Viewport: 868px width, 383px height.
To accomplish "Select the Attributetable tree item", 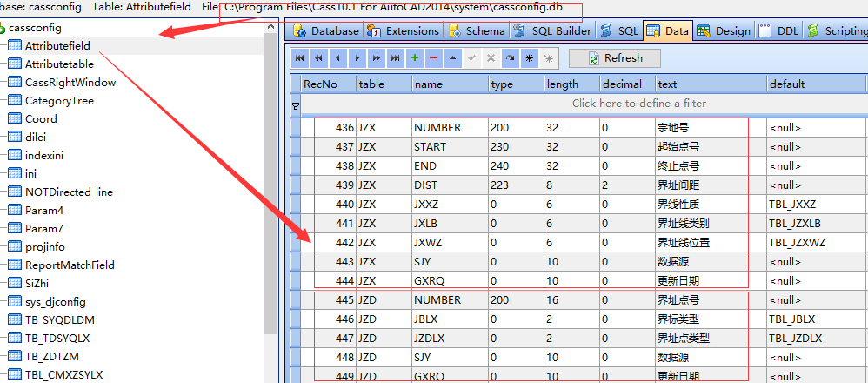I will tap(59, 64).
